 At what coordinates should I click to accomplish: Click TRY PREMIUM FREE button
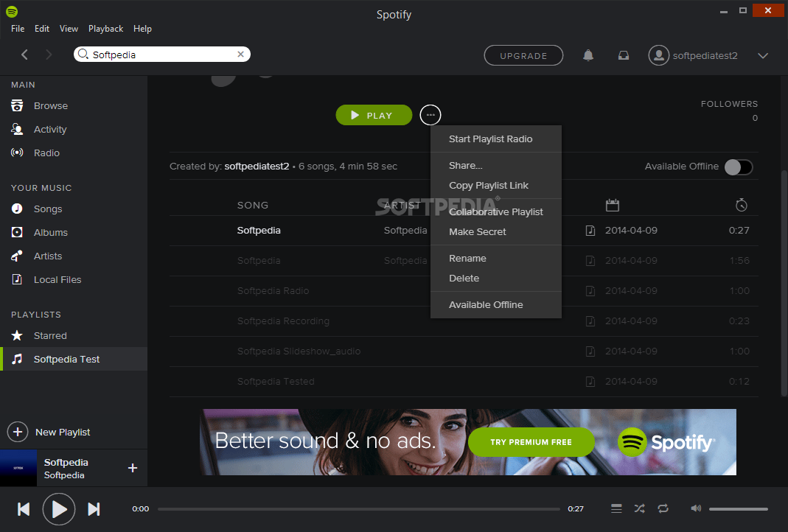click(x=531, y=442)
